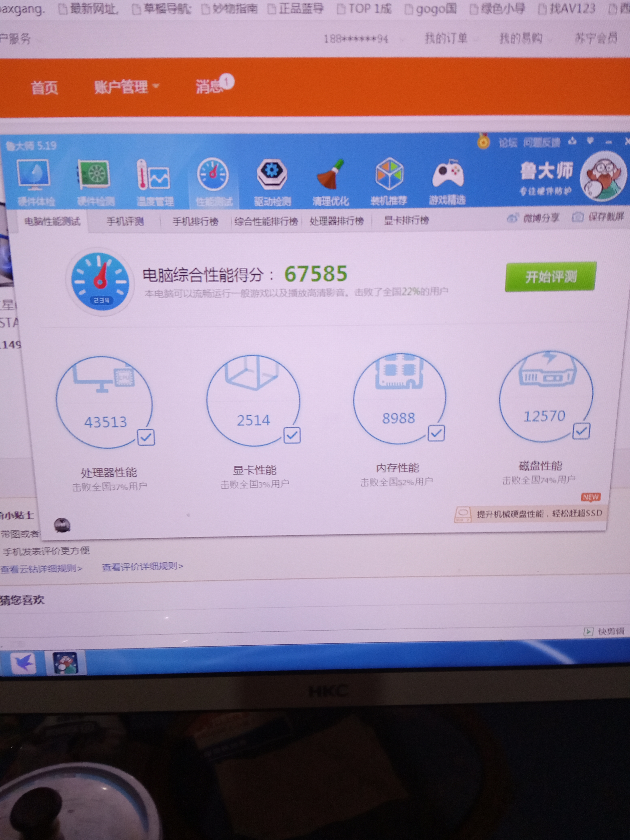The image size is (630, 840).
Task: Click 查看评价详细规则 link
Action: click(x=142, y=567)
